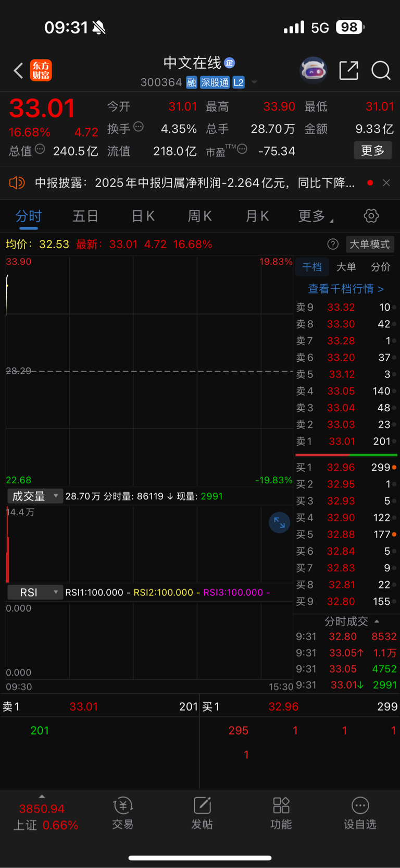Select 卖9 row at 33.32
Screen dimensions: 400x868
pyautogui.click(x=346, y=307)
